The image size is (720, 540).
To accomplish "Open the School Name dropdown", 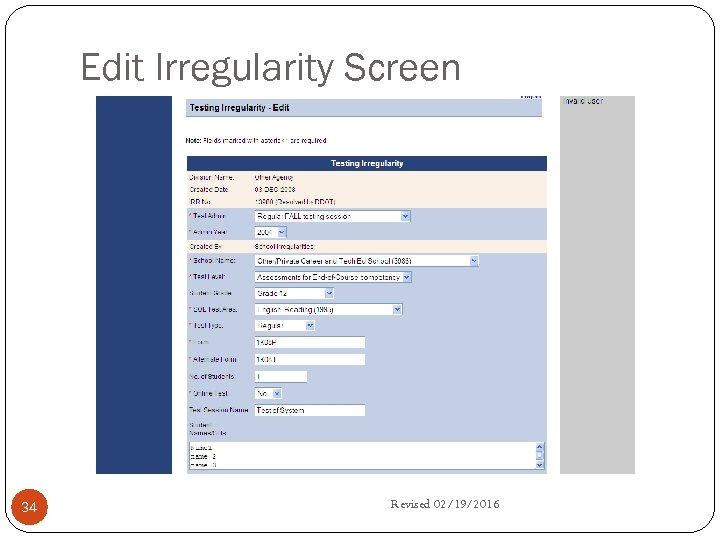I will pyautogui.click(x=366, y=261).
